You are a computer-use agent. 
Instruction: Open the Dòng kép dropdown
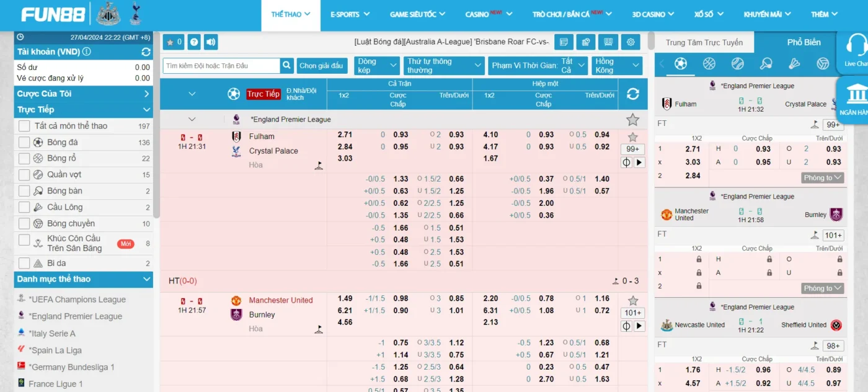377,66
